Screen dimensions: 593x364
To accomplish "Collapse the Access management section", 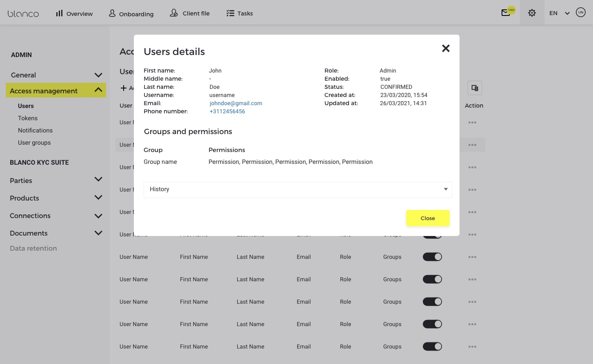I will point(98,90).
